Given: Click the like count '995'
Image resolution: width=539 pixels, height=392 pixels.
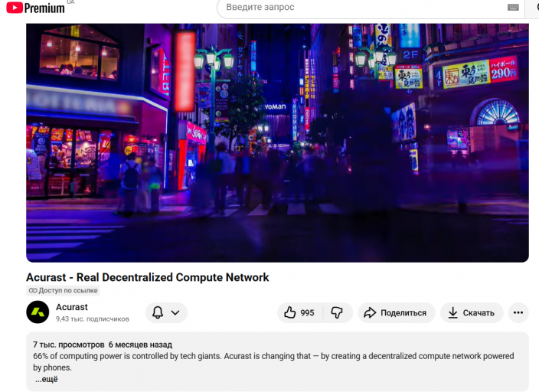Looking at the screenshot, I should [x=307, y=313].
